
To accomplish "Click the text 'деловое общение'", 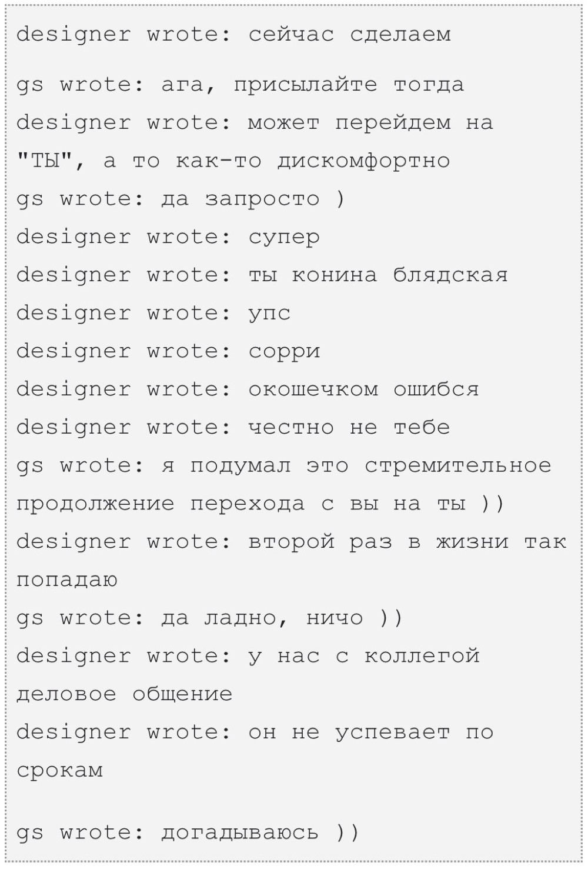I will point(125,694).
